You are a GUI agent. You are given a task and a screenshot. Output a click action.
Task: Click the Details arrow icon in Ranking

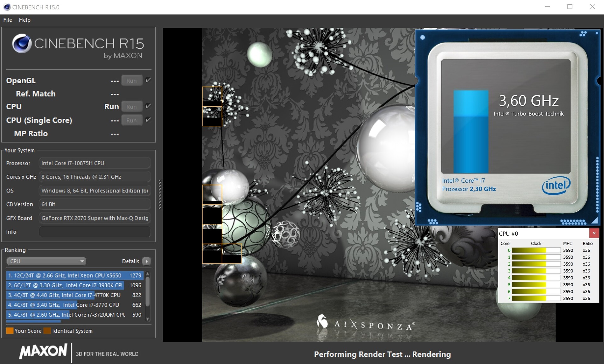click(x=147, y=261)
